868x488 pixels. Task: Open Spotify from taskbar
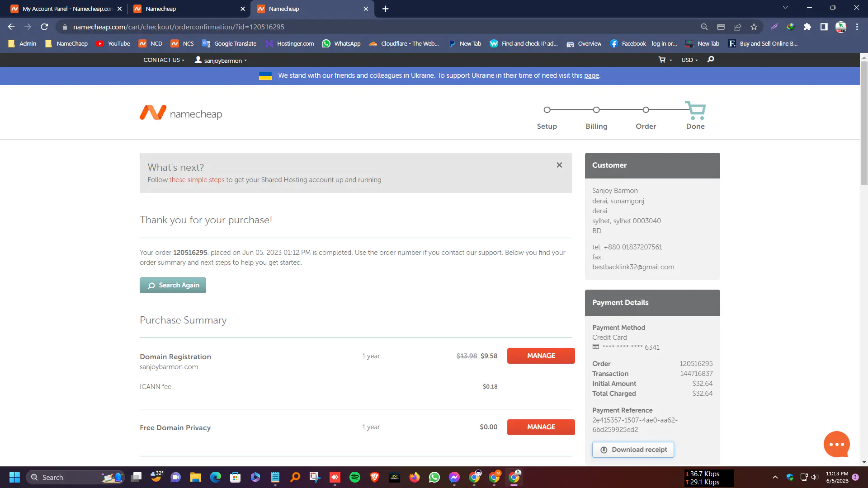click(x=355, y=477)
